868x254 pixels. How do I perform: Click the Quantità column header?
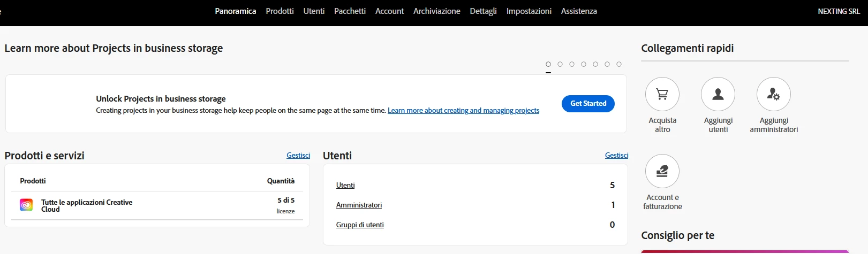tap(281, 181)
